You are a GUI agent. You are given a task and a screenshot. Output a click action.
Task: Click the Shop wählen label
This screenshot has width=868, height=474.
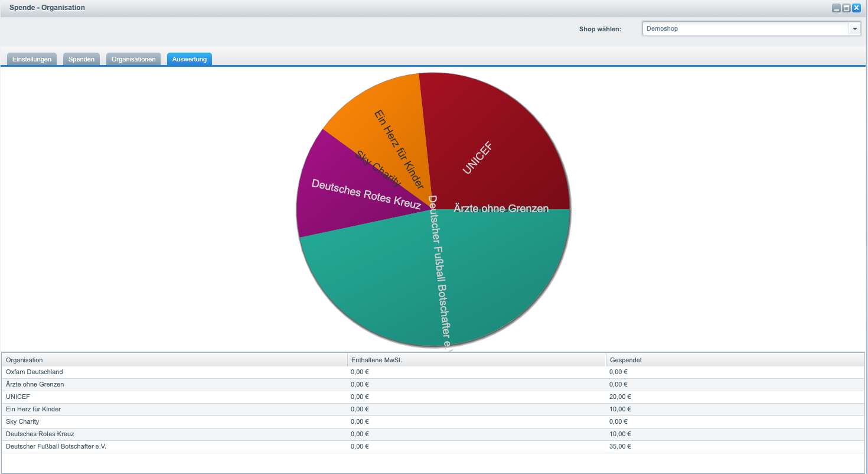coord(600,29)
